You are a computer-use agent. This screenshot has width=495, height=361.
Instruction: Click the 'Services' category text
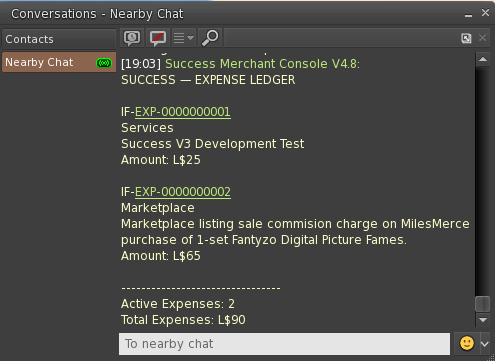[147, 128]
